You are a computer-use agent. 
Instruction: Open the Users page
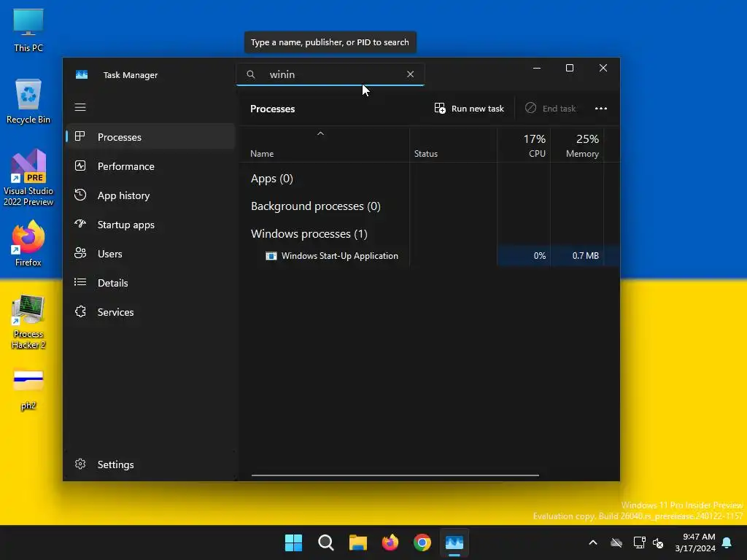[x=150, y=254]
